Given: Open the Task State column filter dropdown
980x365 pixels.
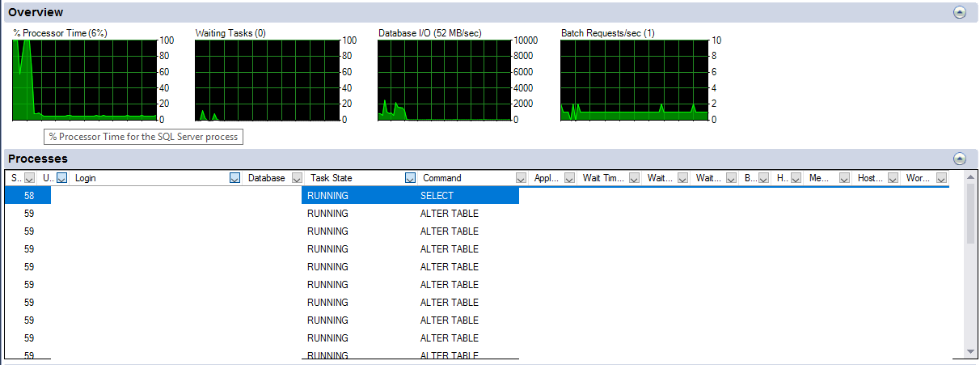Looking at the screenshot, I should (410, 178).
